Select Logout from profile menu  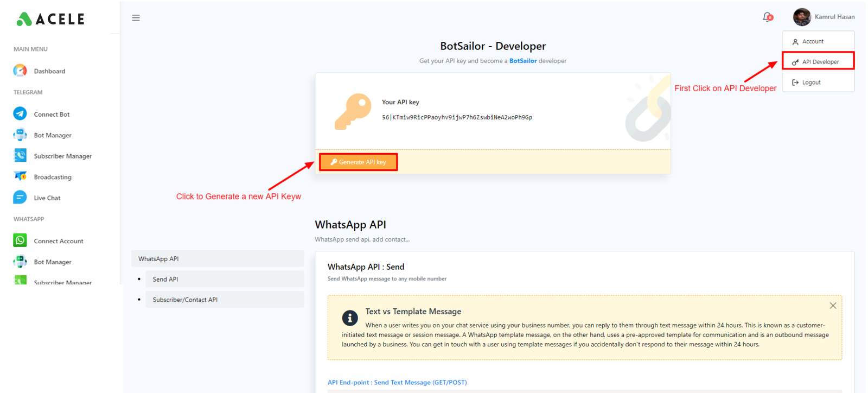[818, 83]
